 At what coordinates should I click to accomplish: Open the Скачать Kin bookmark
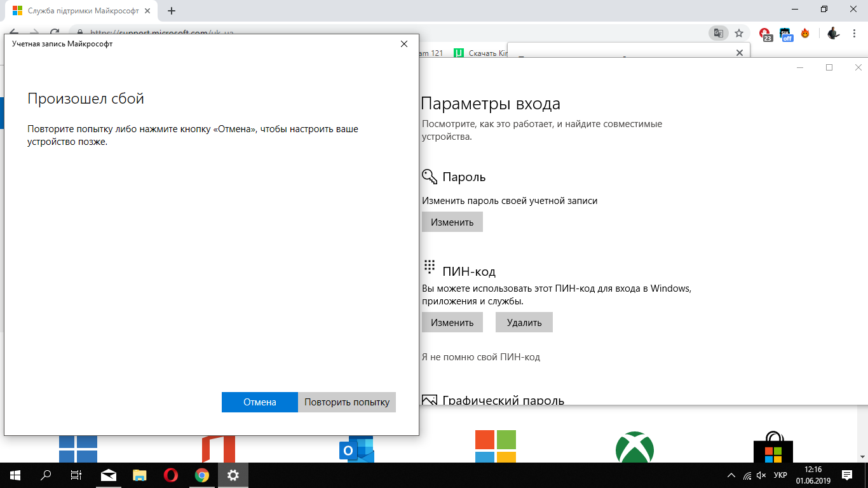pos(482,53)
